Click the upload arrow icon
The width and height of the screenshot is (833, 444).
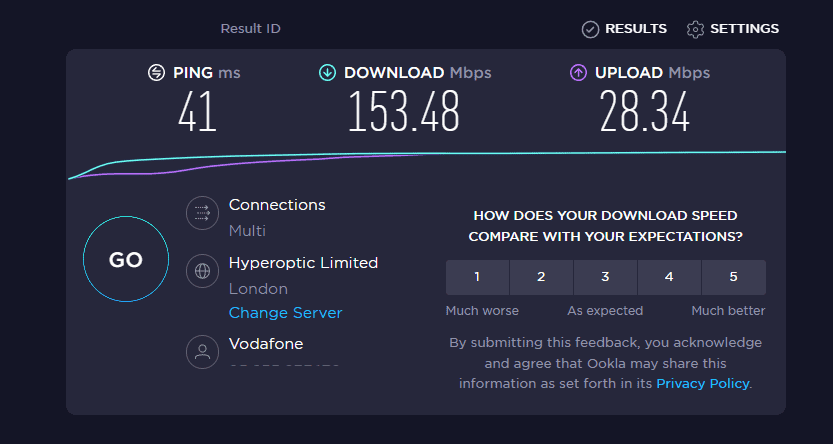pos(578,73)
